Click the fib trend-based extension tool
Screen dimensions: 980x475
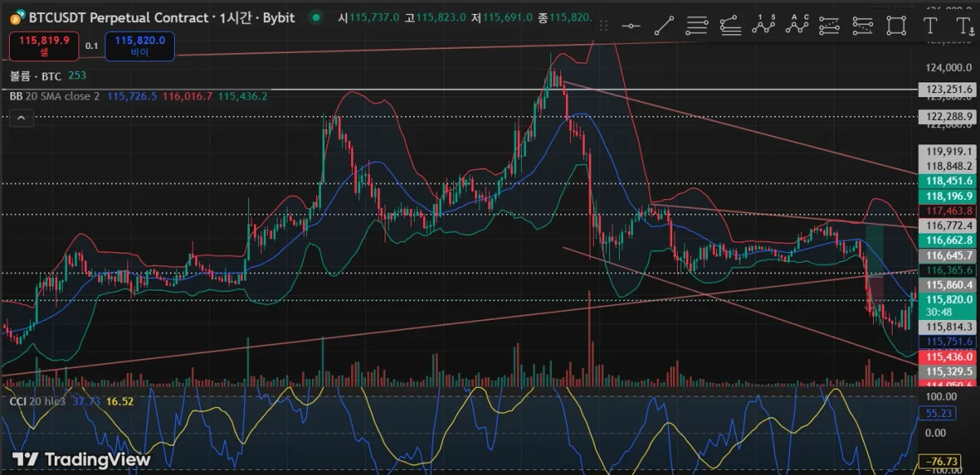click(730, 24)
